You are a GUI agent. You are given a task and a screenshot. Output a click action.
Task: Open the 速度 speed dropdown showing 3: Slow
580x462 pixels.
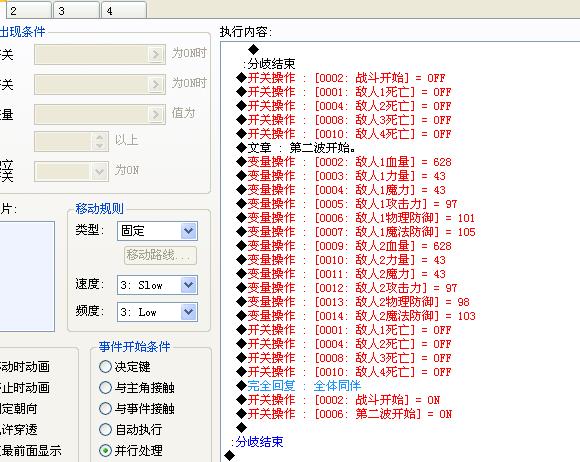[189, 285]
